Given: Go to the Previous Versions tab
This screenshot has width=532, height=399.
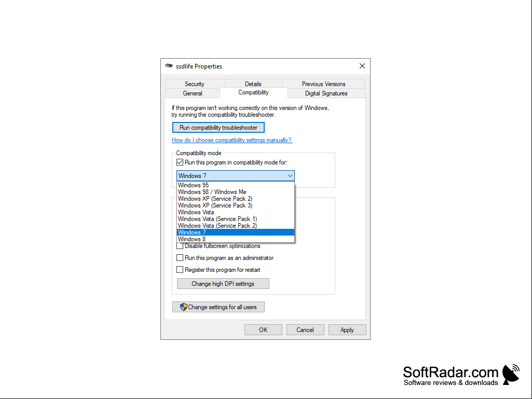Looking at the screenshot, I should (323, 84).
